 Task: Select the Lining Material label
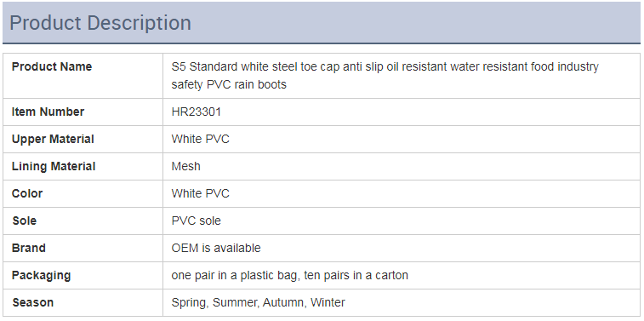pos(54,166)
